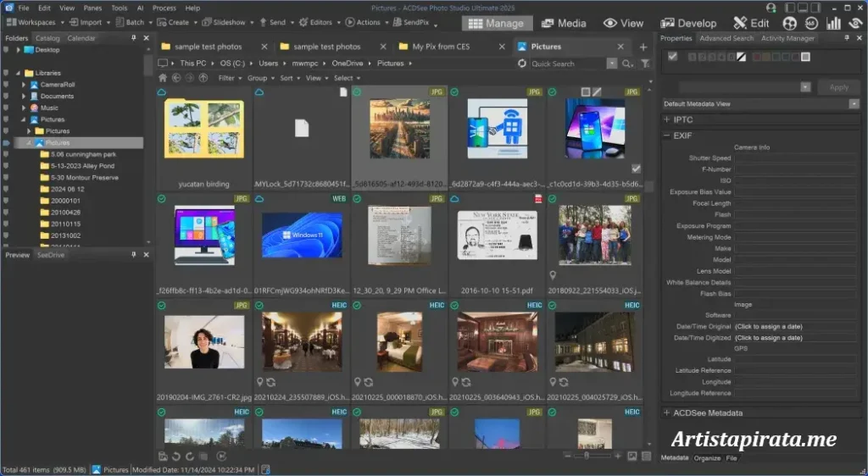The width and height of the screenshot is (868, 476).
Task: Open the Panes menu
Action: (x=92, y=8)
